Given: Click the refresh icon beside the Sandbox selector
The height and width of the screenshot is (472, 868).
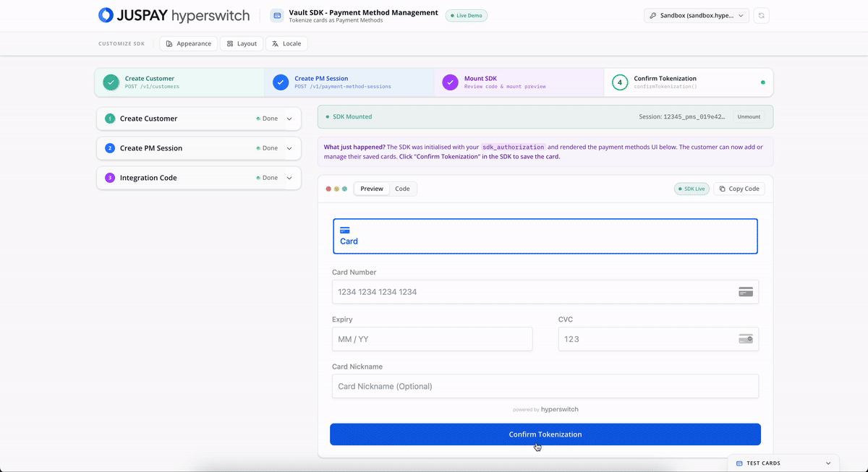Looking at the screenshot, I should coord(761,15).
